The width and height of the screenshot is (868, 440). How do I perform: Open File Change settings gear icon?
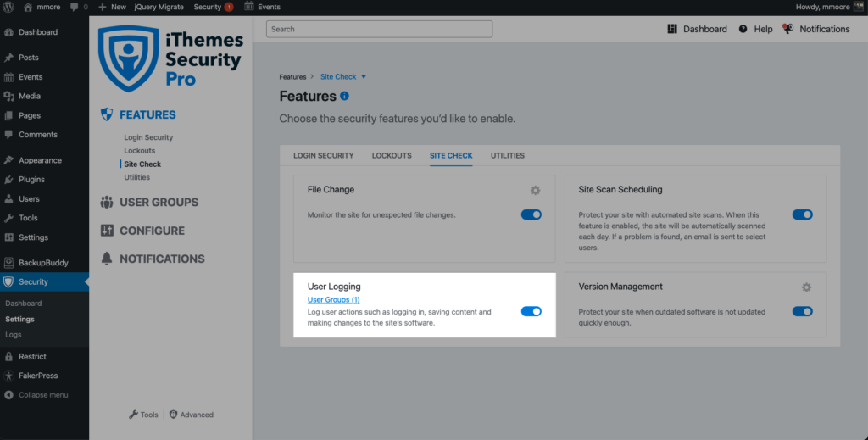(x=536, y=191)
